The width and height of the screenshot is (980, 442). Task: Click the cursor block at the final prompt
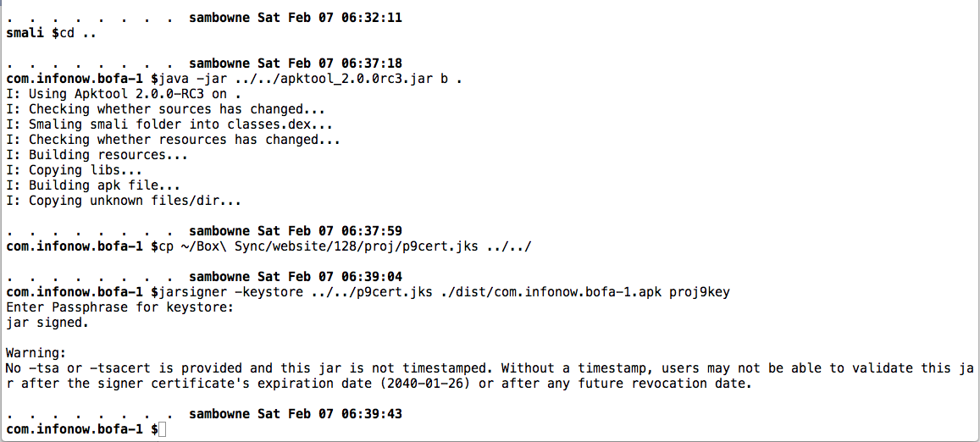coord(163,429)
